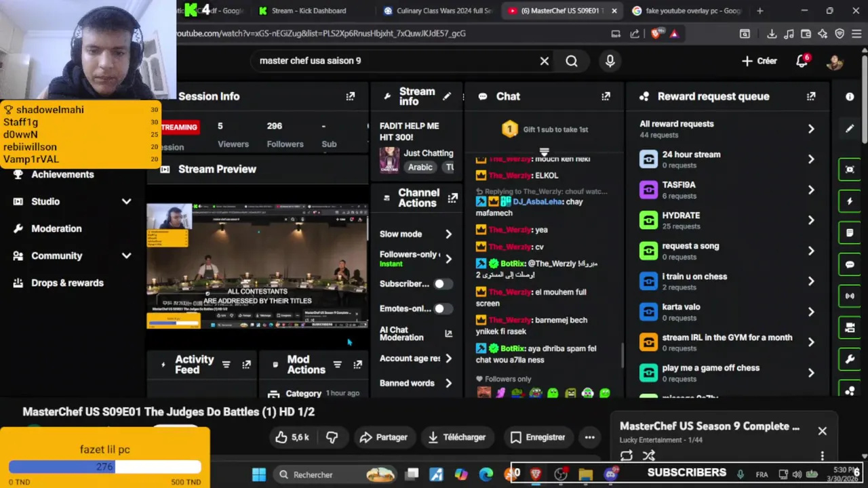
Task: Click the Arabic stream tag
Action: (x=420, y=167)
